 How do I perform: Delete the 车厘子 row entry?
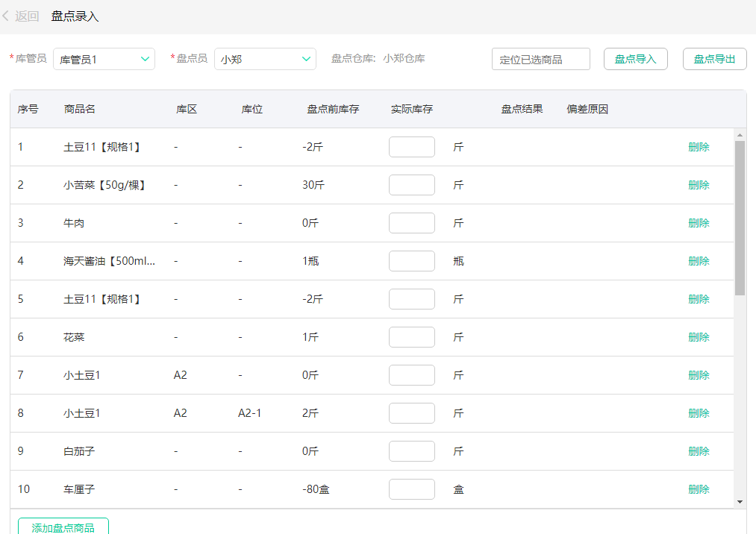coord(698,489)
